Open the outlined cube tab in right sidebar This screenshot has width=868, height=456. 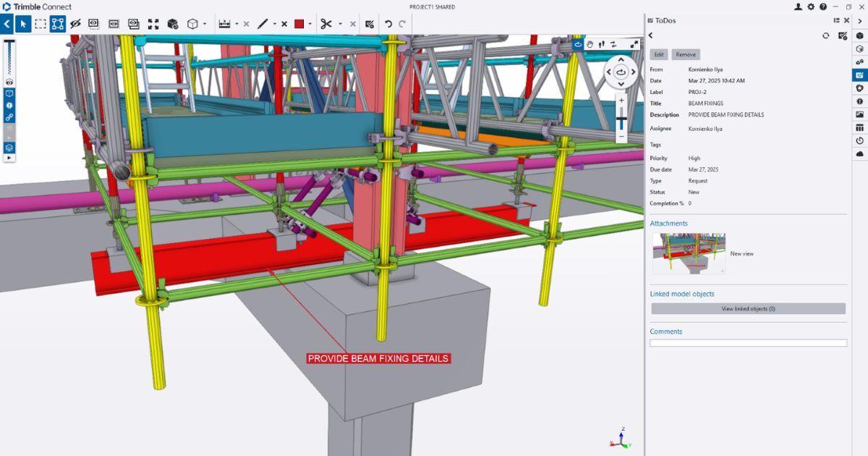coord(859,48)
